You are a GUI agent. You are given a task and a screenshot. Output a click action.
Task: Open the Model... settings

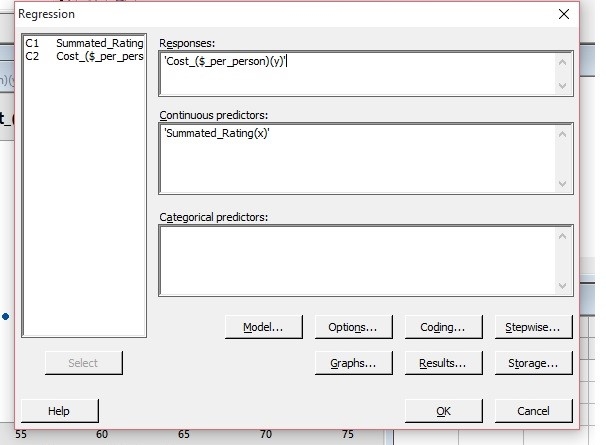tap(264, 327)
